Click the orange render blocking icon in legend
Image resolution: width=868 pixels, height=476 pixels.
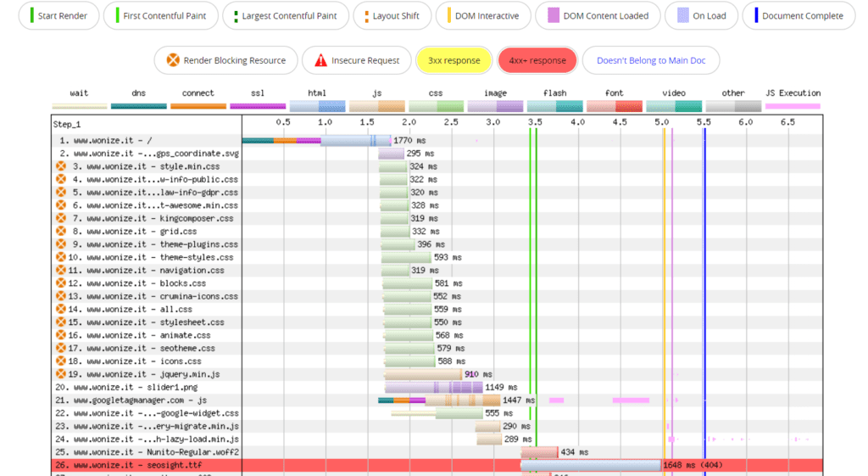click(173, 60)
